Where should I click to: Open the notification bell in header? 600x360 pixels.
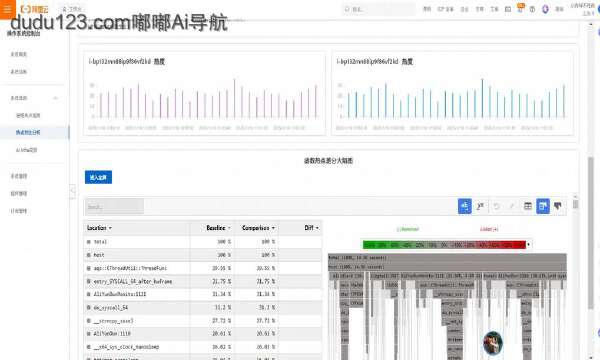pyautogui.click(x=520, y=8)
